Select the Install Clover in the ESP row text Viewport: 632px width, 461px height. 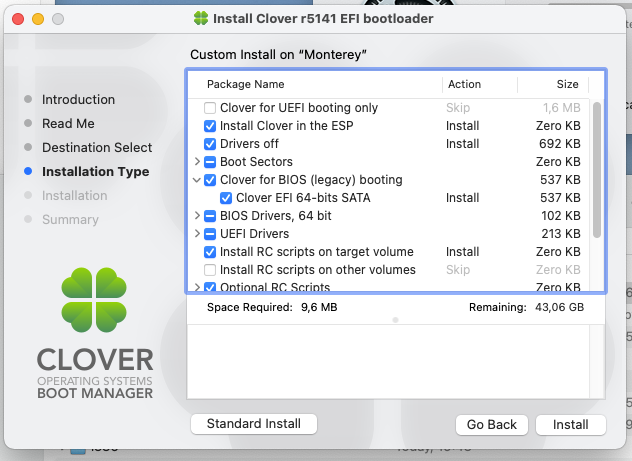287,126
